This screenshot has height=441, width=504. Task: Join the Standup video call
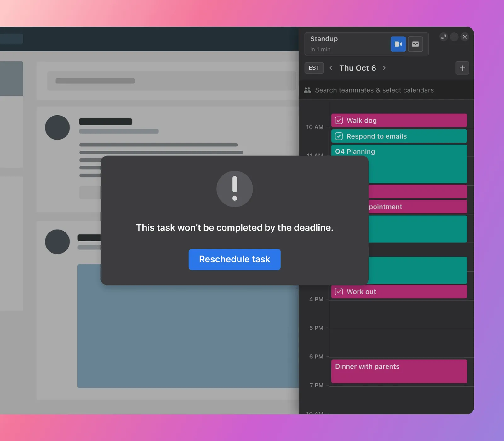[398, 44]
